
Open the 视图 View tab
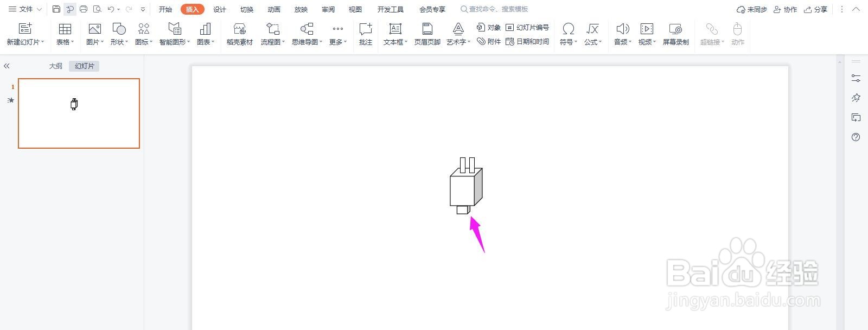(355, 9)
